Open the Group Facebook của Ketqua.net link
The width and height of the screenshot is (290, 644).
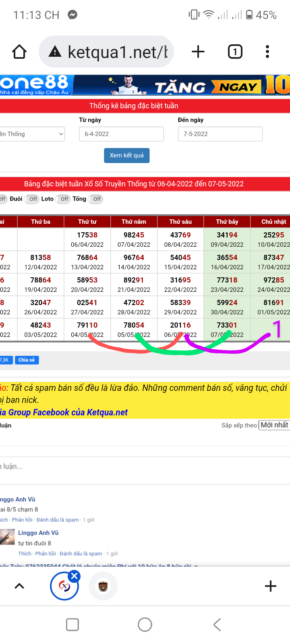pyautogui.click(x=64, y=413)
